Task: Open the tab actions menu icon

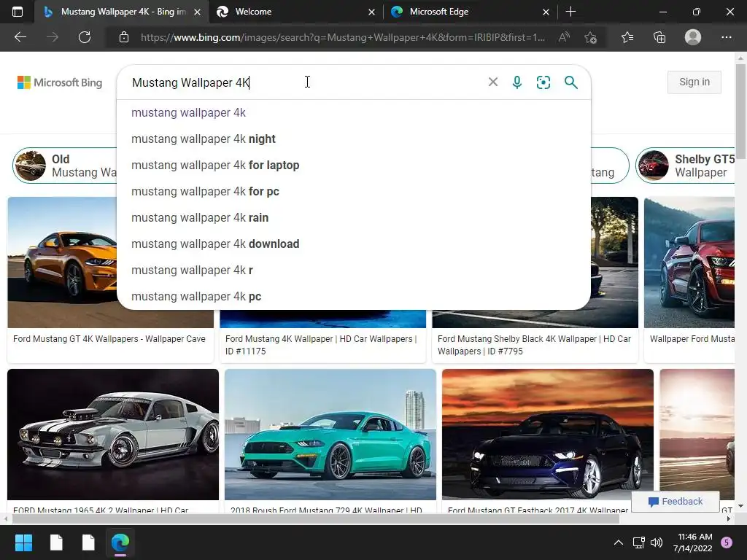Action: [18, 12]
